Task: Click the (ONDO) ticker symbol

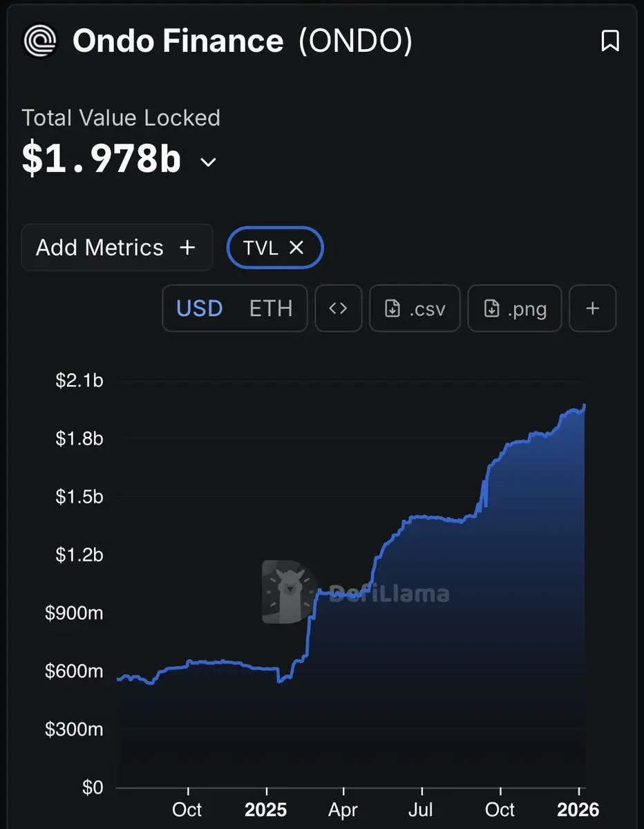Action: pos(356,41)
